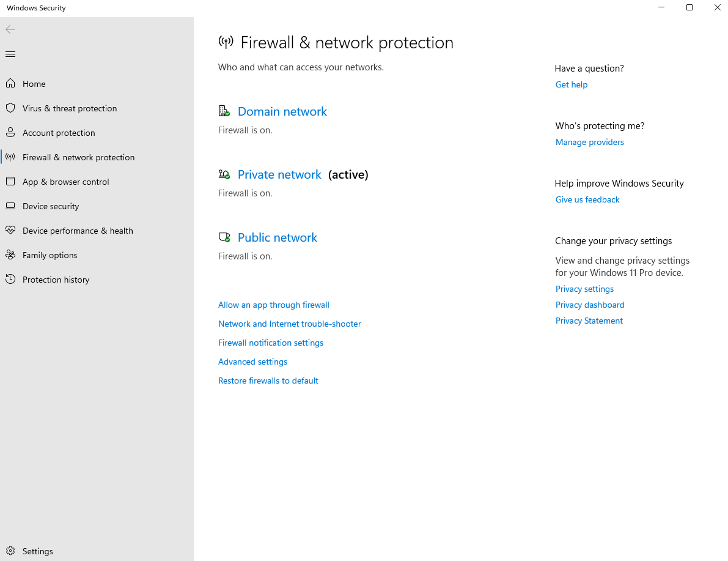Minimize the Windows Security window

click(661, 7)
